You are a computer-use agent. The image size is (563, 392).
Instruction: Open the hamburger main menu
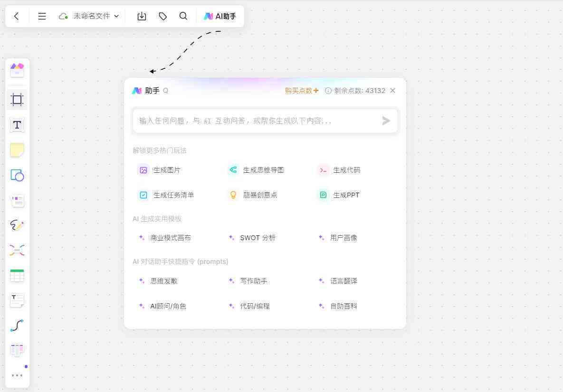tap(42, 16)
